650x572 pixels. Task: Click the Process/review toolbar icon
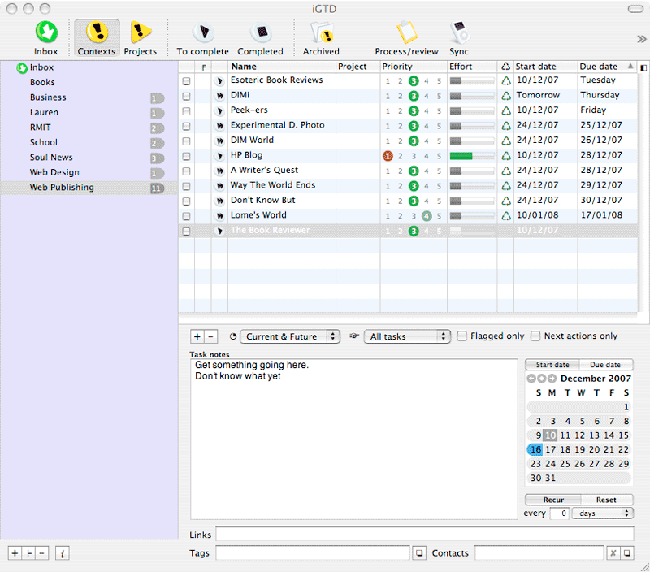[x=405, y=35]
